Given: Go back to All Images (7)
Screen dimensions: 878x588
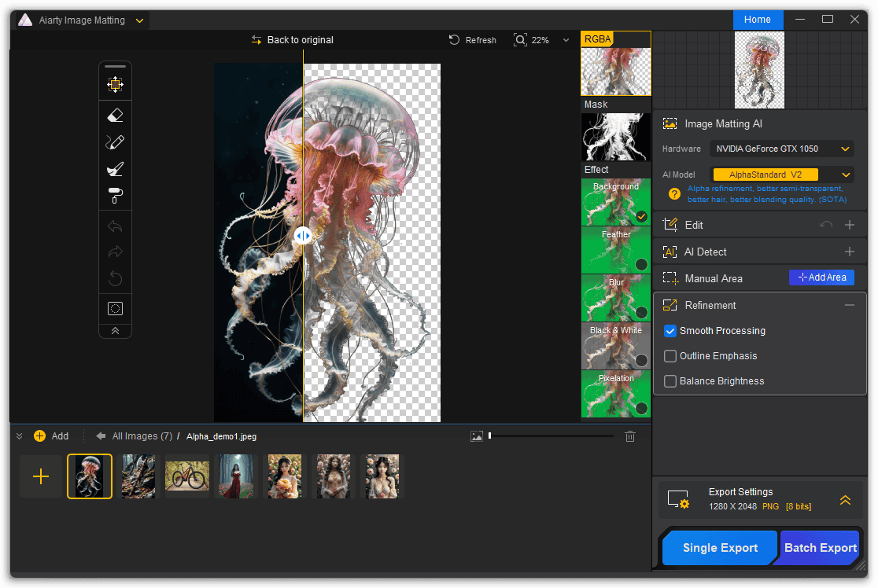Looking at the screenshot, I should [135, 436].
